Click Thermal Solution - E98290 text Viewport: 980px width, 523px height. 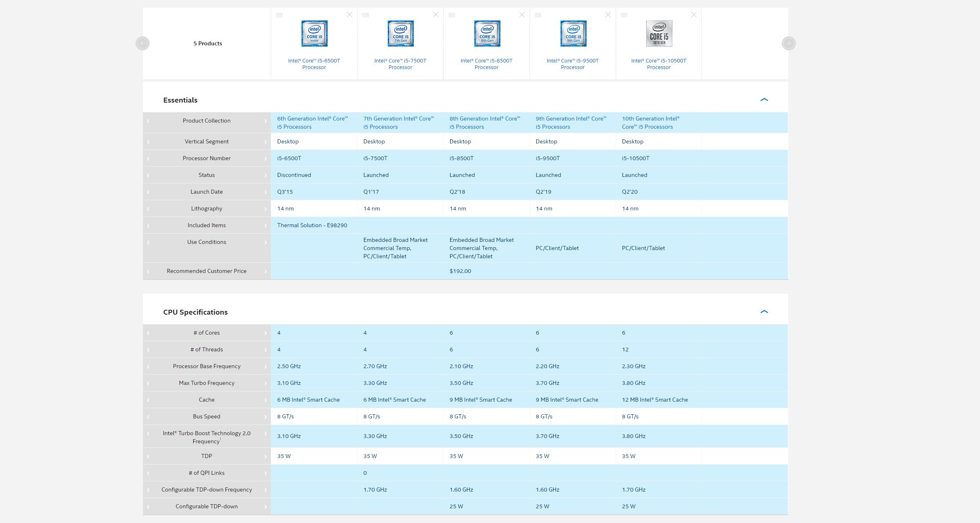(x=312, y=225)
